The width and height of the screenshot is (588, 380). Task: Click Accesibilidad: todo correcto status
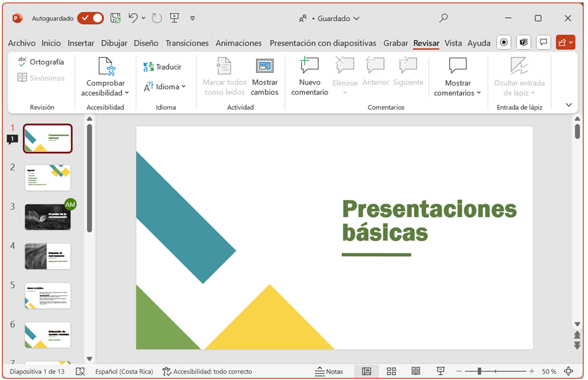point(207,371)
